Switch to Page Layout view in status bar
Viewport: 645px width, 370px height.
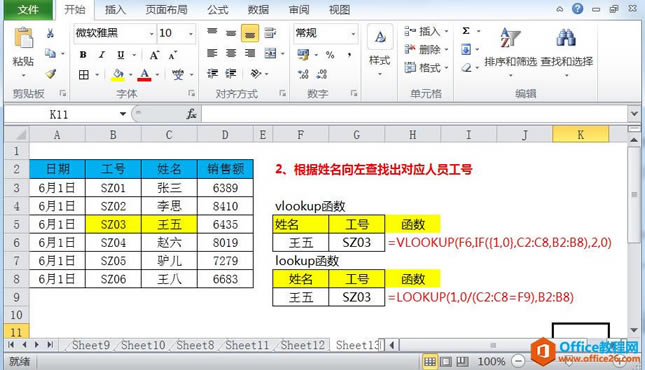pyautogui.click(x=445, y=362)
